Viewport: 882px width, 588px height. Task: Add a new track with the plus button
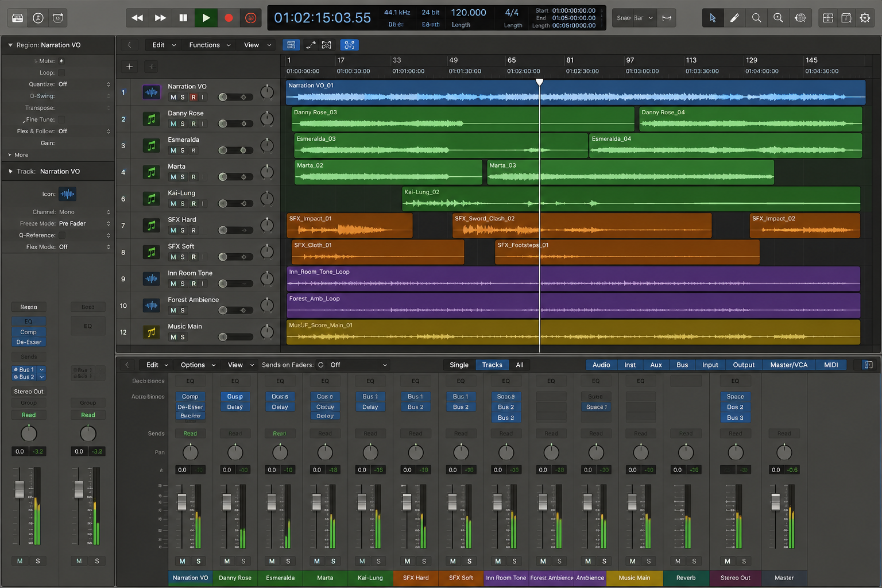[129, 67]
